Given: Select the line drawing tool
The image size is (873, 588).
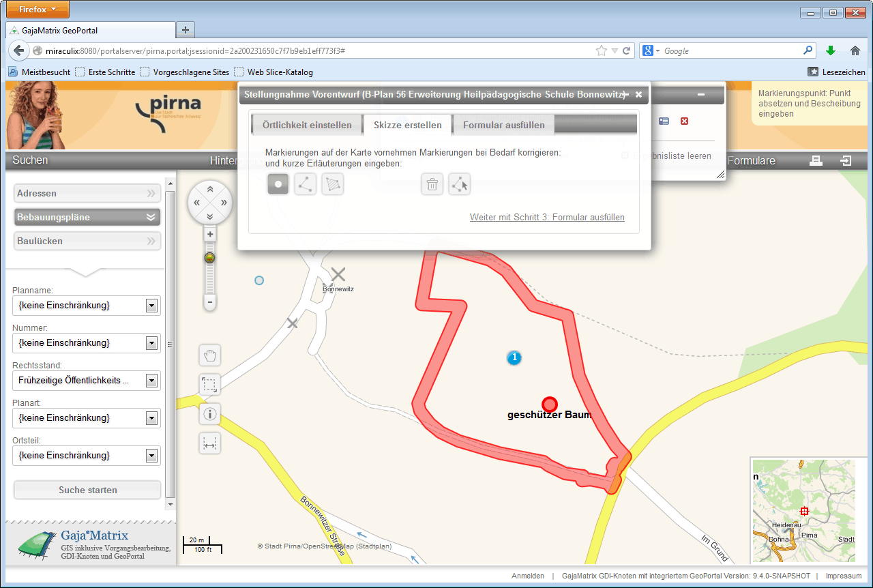Looking at the screenshot, I should pyautogui.click(x=306, y=184).
